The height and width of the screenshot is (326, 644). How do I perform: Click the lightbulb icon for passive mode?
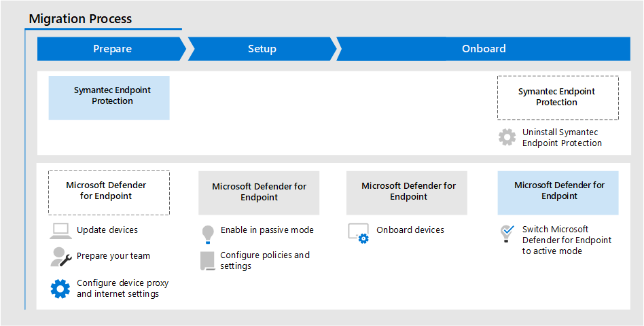pyautogui.click(x=208, y=234)
